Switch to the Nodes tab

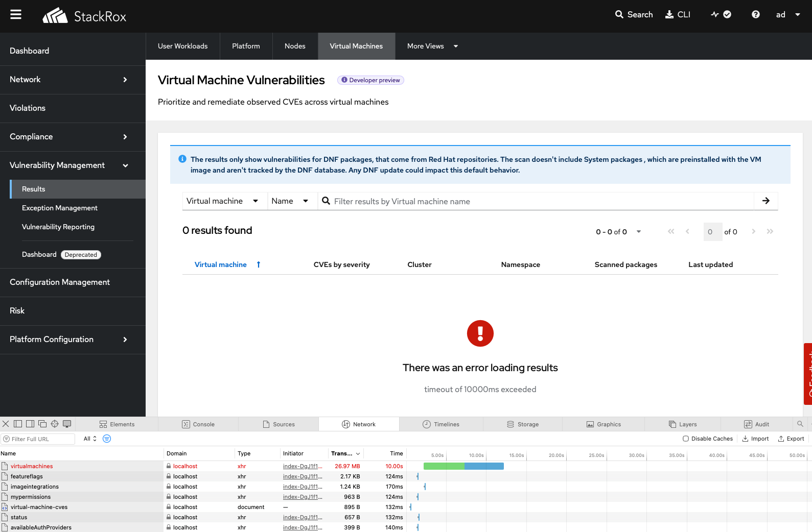[x=295, y=46]
